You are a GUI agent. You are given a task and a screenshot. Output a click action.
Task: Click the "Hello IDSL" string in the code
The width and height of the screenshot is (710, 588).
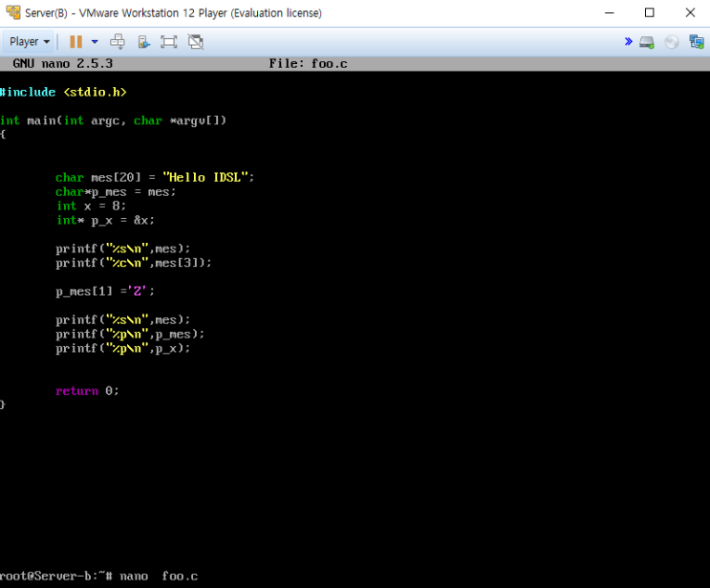click(205, 177)
